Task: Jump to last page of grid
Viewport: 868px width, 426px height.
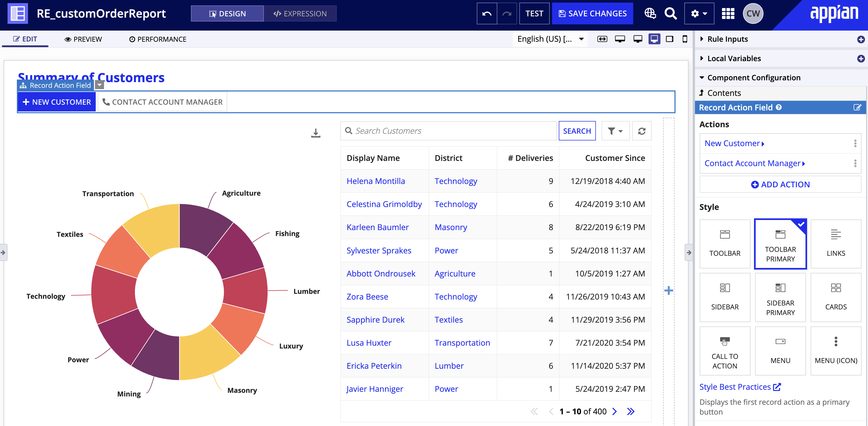Action: [630, 411]
